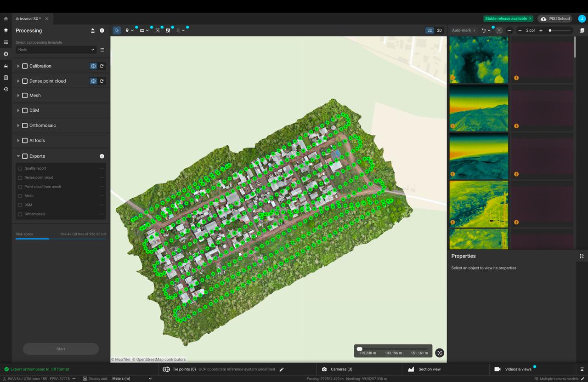The width and height of the screenshot is (588, 382).
Task: Open the Videos & views tab
Action: (513, 369)
